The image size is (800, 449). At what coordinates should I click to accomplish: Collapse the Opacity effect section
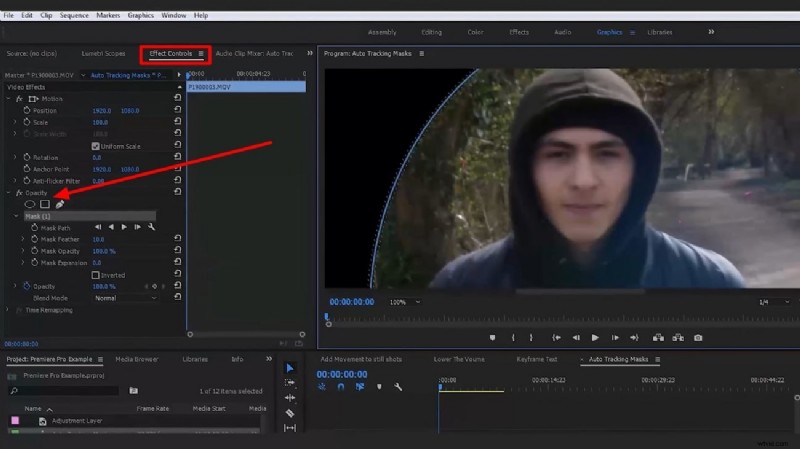coord(8,193)
